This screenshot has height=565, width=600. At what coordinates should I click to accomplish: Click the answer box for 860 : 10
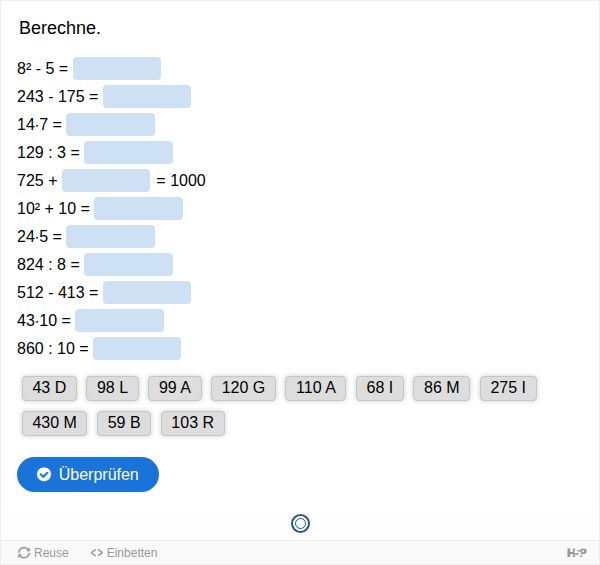tap(137, 348)
